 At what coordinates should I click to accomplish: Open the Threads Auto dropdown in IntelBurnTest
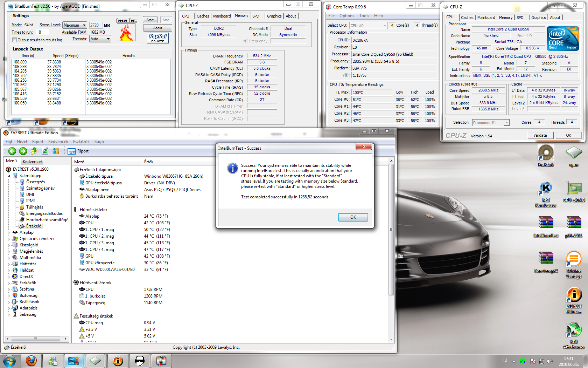100,39
